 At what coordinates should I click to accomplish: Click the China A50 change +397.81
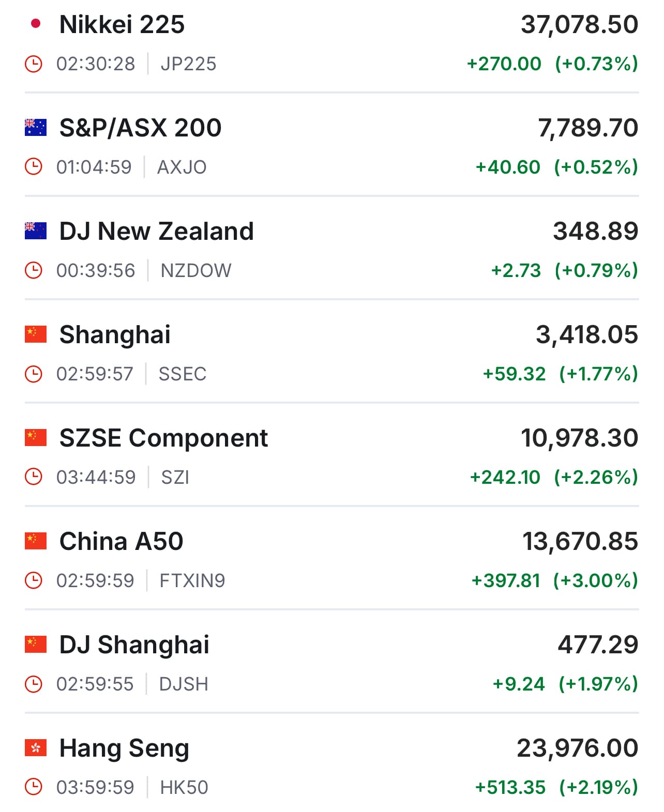pyautogui.click(x=506, y=580)
